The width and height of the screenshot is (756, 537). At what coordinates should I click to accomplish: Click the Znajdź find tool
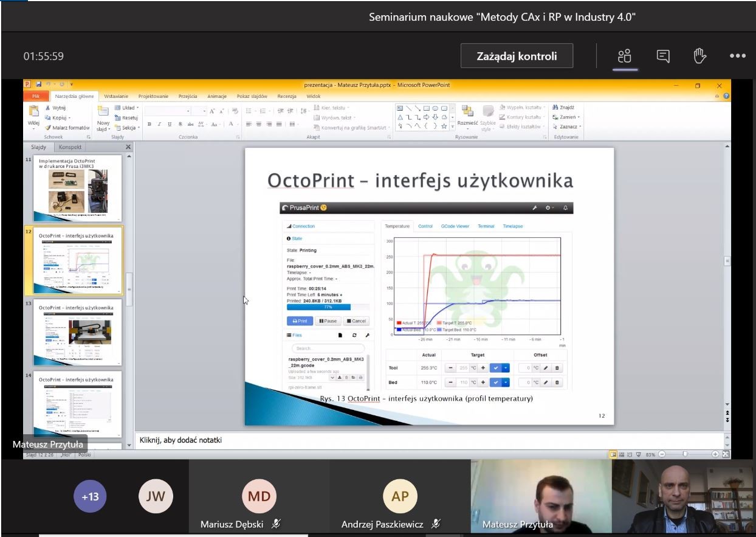(563, 108)
